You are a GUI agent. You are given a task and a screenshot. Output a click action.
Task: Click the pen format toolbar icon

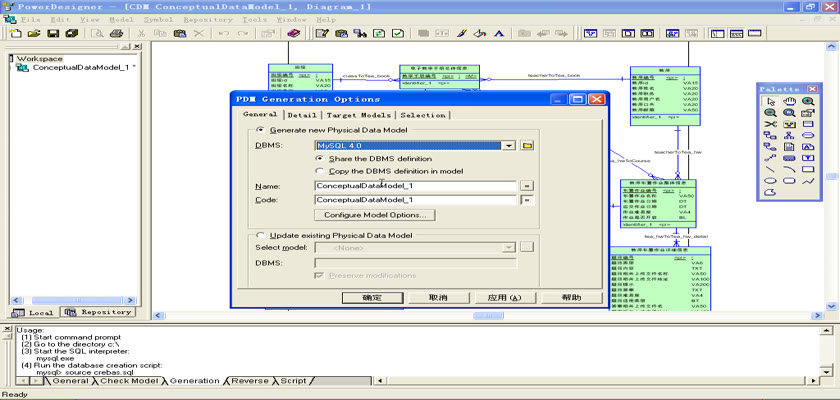click(462, 33)
